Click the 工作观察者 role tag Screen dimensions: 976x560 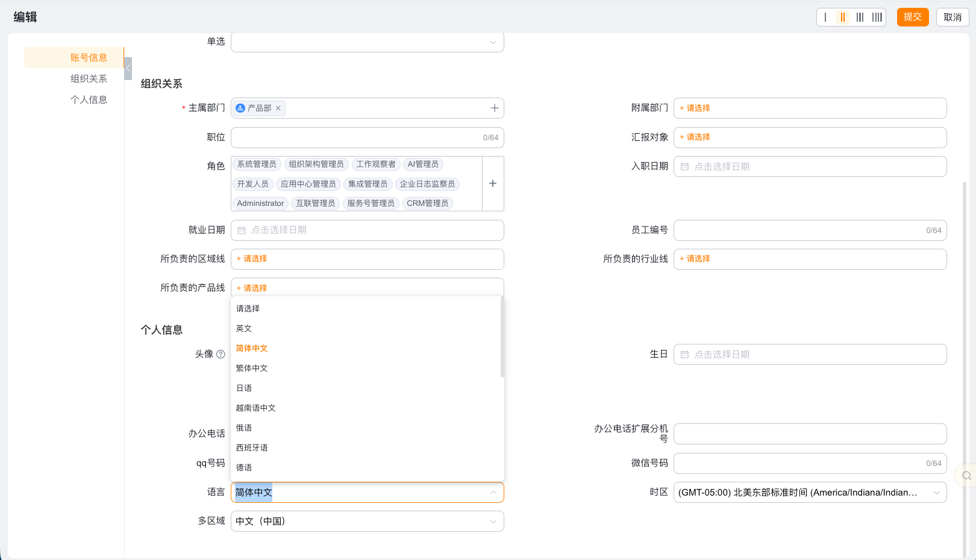[376, 164]
